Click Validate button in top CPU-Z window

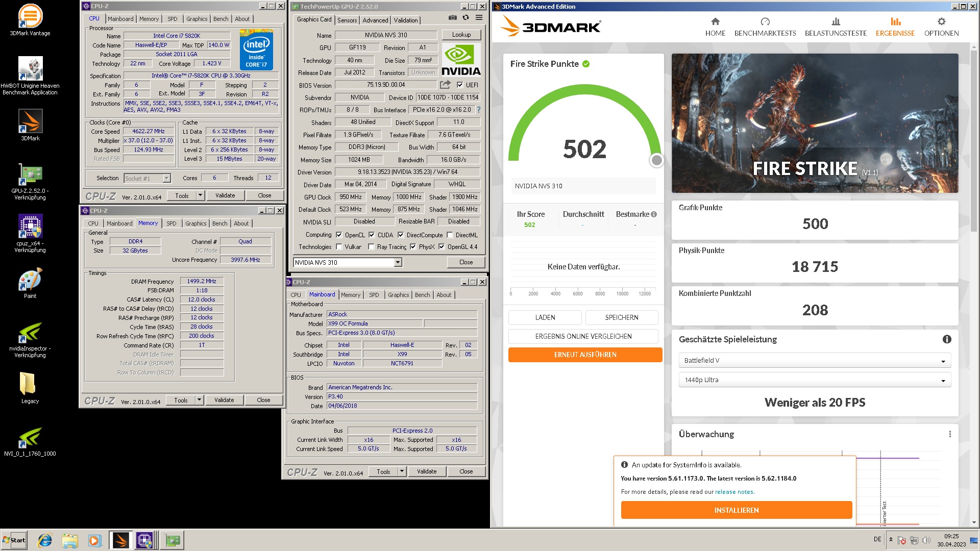point(225,195)
